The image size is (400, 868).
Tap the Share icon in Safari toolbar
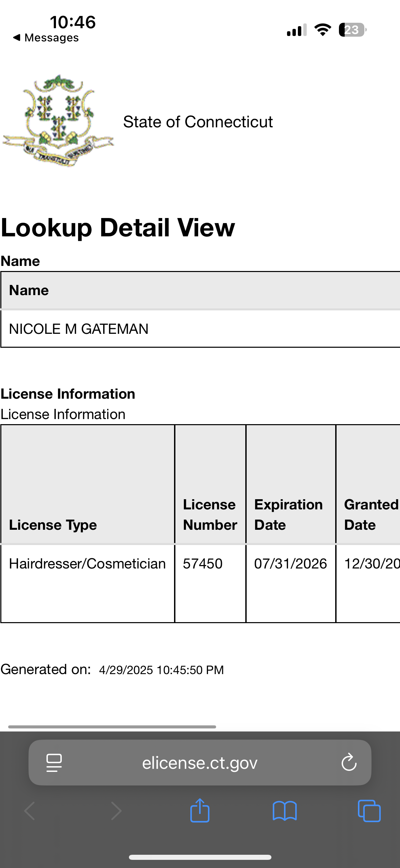(200, 810)
